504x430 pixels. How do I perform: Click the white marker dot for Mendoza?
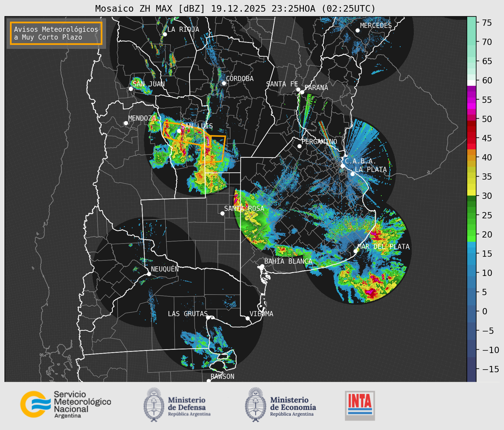point(126,123)
